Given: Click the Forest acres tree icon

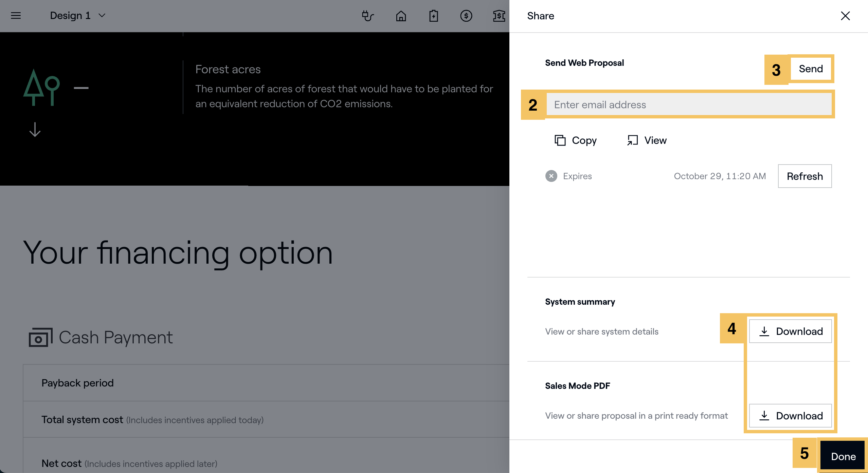Looking at the screenshot, I should pyautogui.click(x=41, y=88).
